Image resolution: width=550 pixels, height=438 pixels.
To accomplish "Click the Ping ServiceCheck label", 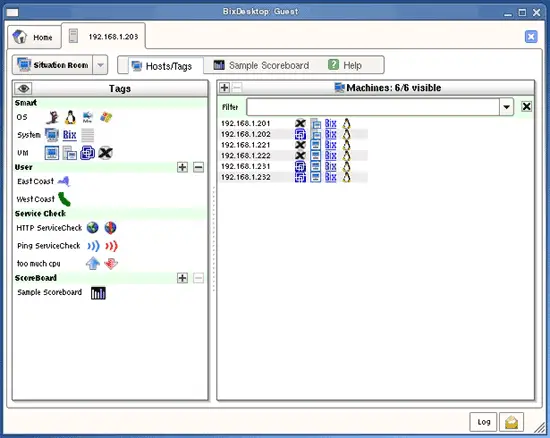I will point(49,246).
